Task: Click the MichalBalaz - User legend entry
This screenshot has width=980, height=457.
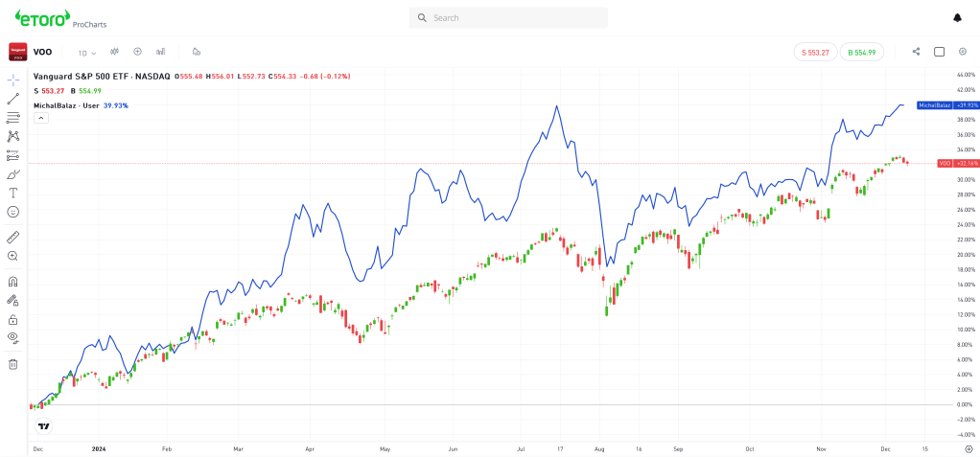Action: 66,105
